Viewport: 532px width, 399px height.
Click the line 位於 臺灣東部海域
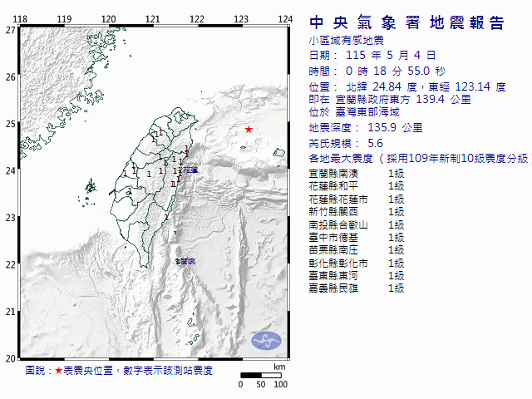point(354,112)
